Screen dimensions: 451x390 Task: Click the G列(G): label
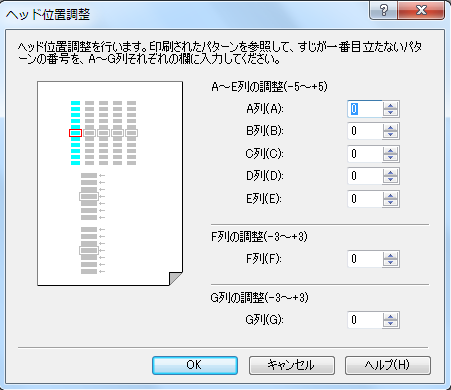(x=265, y=320)
